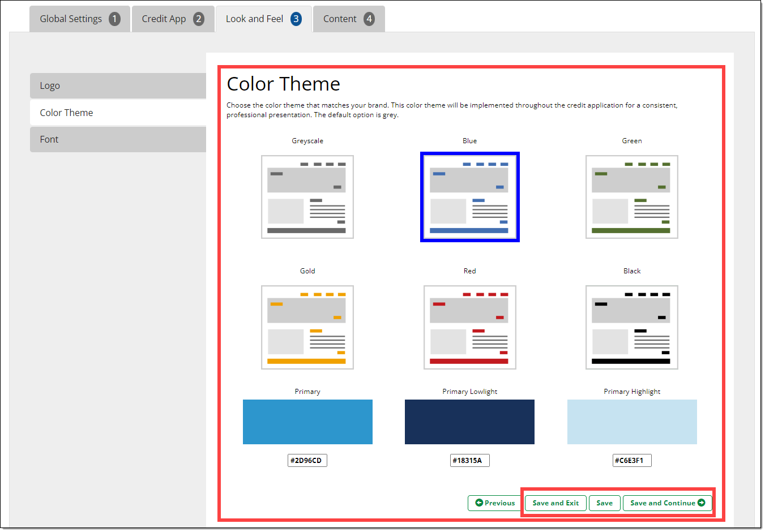
Task: Click the Look and Feel tab
Action: 263,19
